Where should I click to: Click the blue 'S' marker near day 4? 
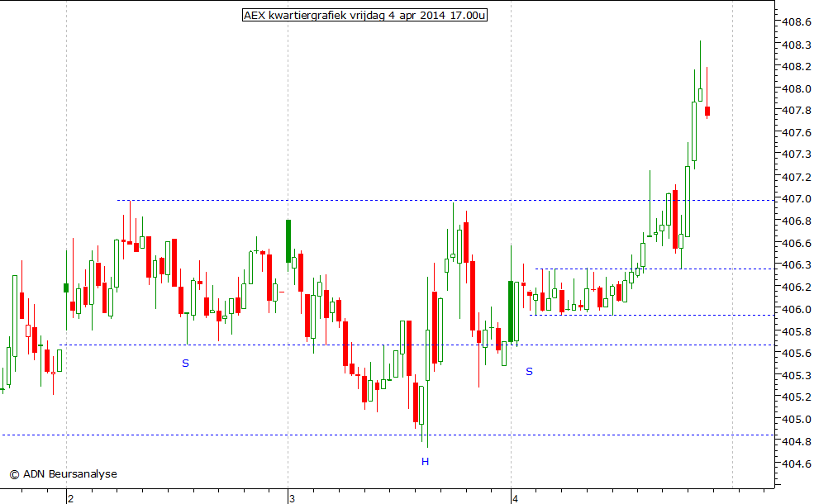(x=529, y=372)
